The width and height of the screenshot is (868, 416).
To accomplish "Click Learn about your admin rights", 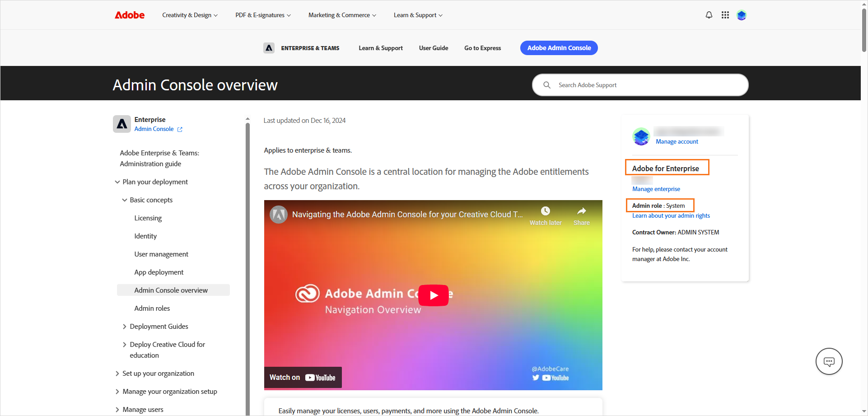I will pos(671,216).
